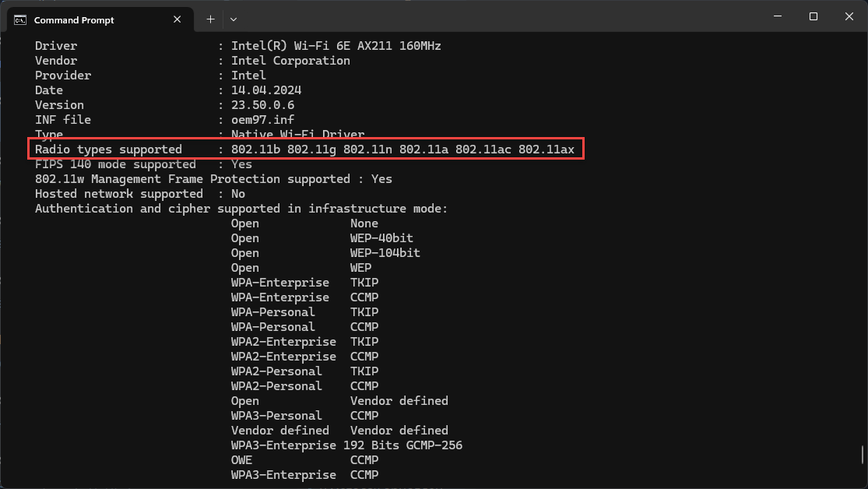Select the Command Prompt tab title
This screenshot has height=489, width=868.
(74, 19)
